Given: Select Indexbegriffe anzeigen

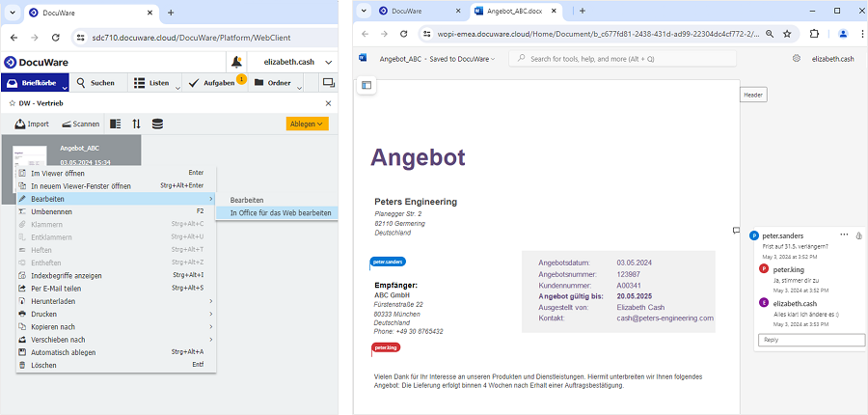Looking at the screenshot, I should tap(116, 275).
